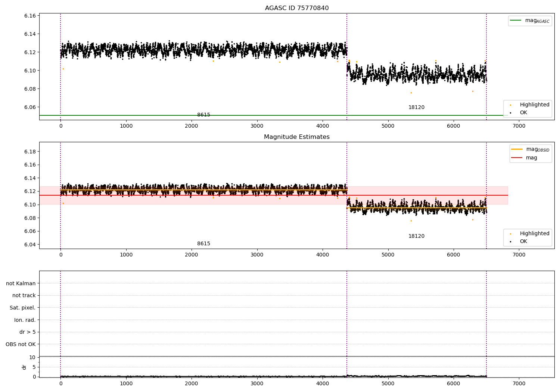The image size is (560, 392).
Task: Click the 7000 x-axis tick under the dr plot
Action: pos(519,384)
